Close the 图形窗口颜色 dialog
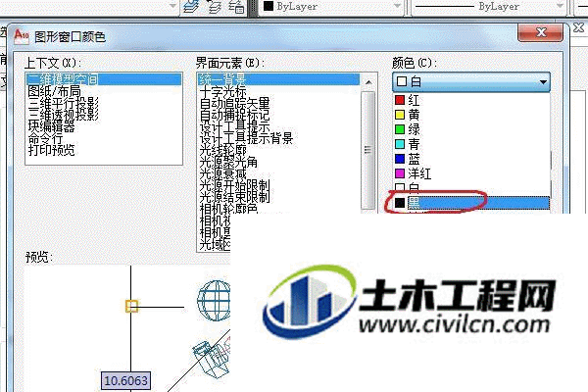This screenshot has width=588, height=392. point(540,32)
